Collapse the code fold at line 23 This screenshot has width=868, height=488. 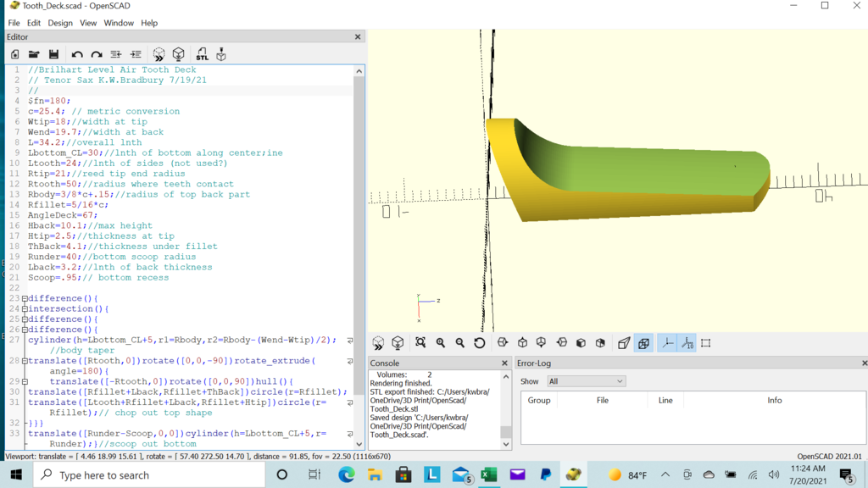[25, 299]
